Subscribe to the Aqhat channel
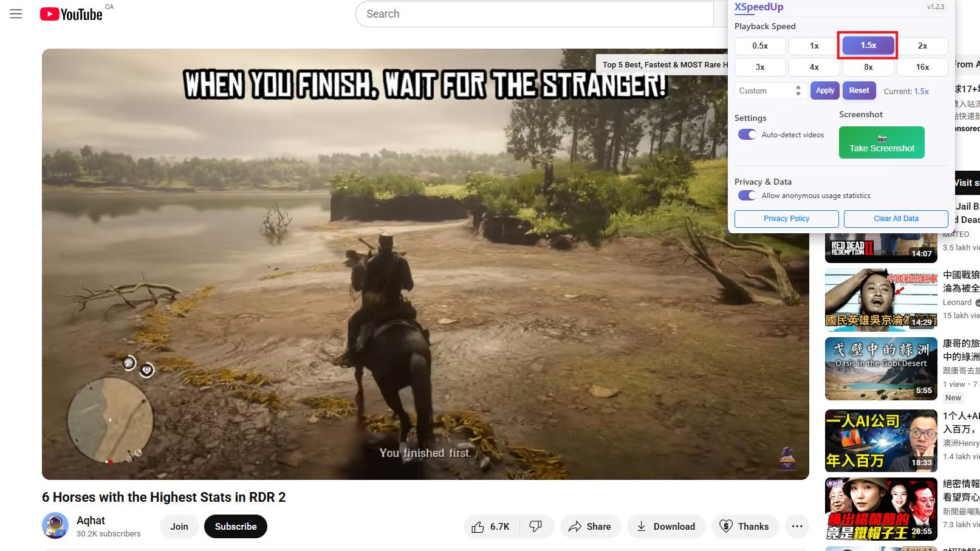The width and height of the screenshot is (980, 551). 236,526
